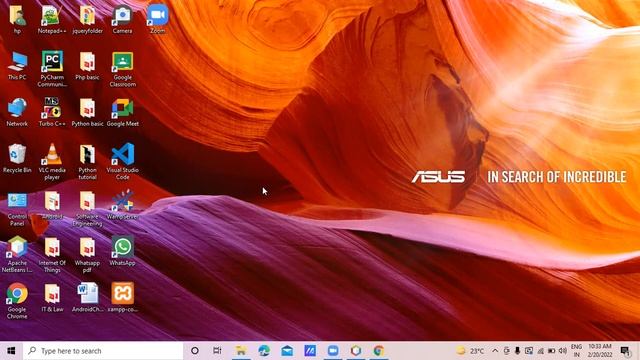Switch to NetBeans on the taskbar

pyautogui.click(x=356, y=351)
